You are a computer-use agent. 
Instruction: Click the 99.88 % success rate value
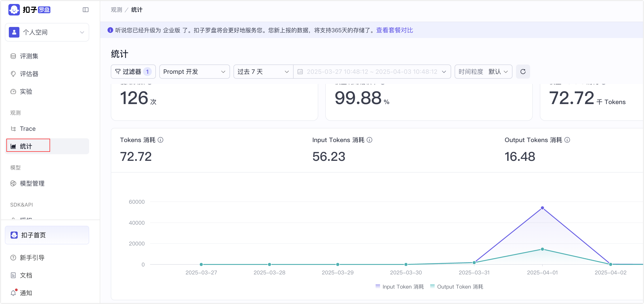[x=362, y=98]
